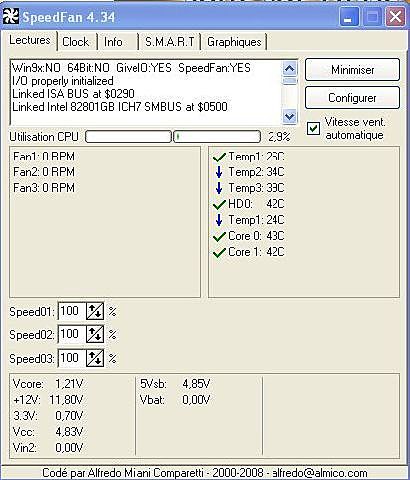Click the Speed03 percentage field
Screen dimensions: 410x480
72,358
